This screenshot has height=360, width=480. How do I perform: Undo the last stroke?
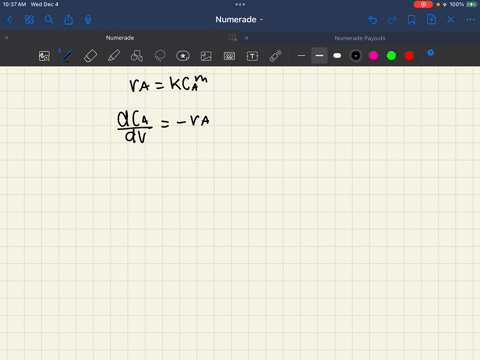[x=373, y=20]
